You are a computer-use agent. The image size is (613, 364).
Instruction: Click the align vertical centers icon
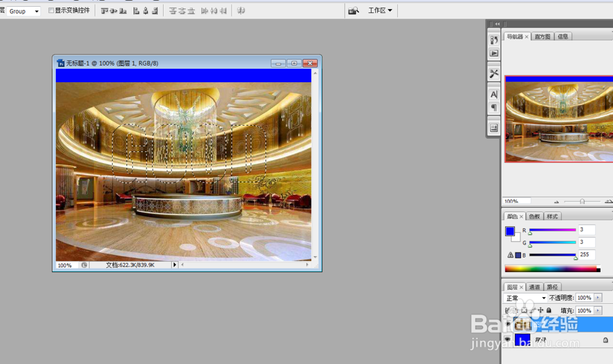pos(114,11)
